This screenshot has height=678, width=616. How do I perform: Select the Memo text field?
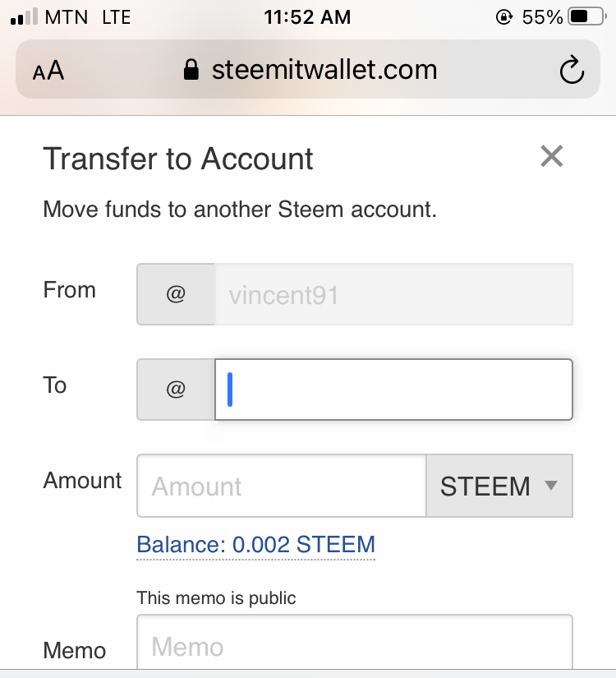tap(355, 647)
